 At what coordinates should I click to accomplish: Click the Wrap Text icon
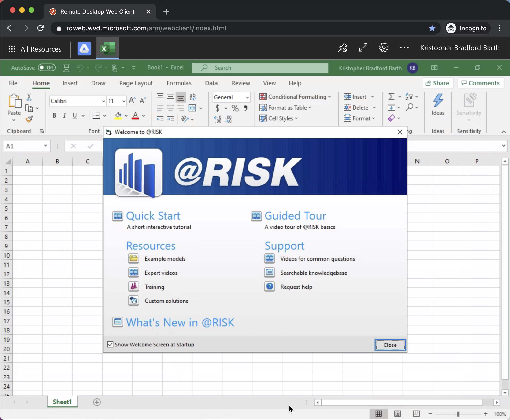tap(193, 97)
